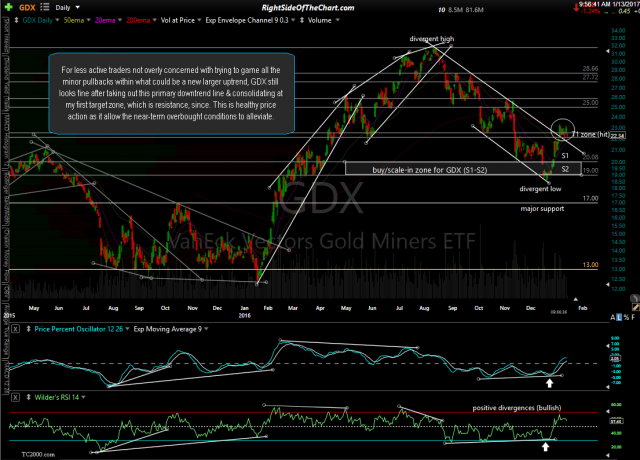Click the 81.6M volume figure

click(x=474, y=9)
